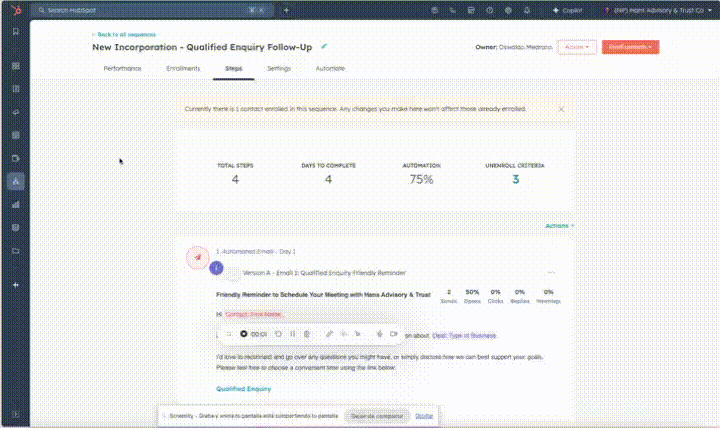Open the Enroll contacts dropdown button

[630, 47]
